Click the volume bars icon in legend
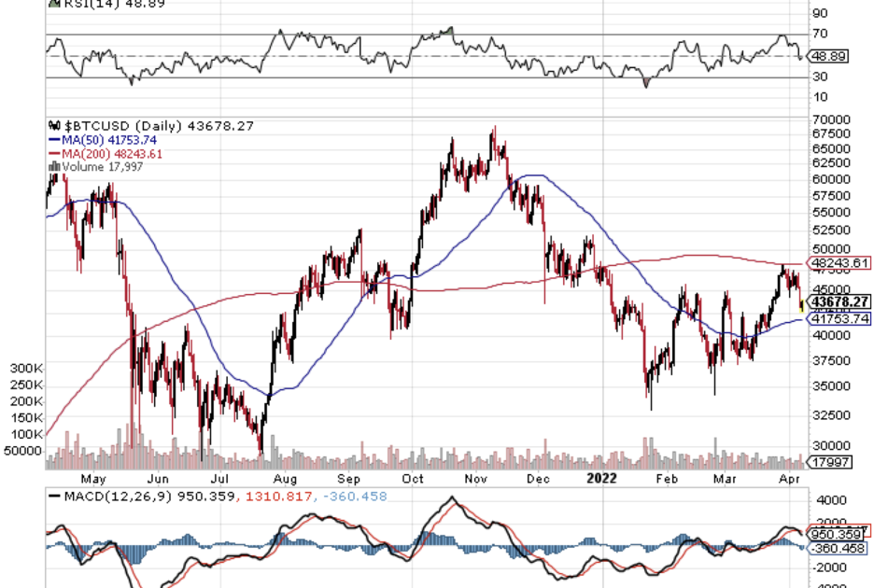The height and width of the screenshot is (588, 874). [x=51, y=167]
